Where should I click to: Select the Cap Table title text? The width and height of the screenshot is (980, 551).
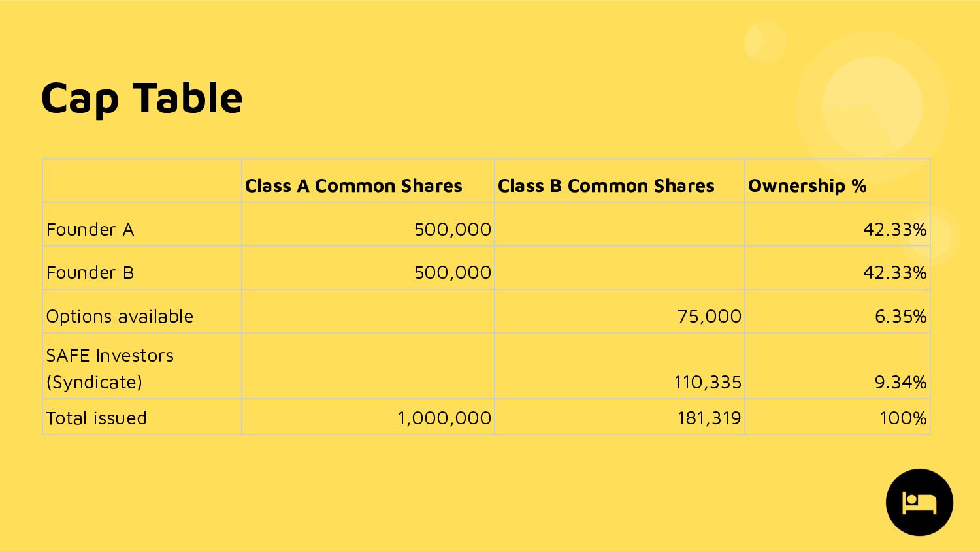142,98
